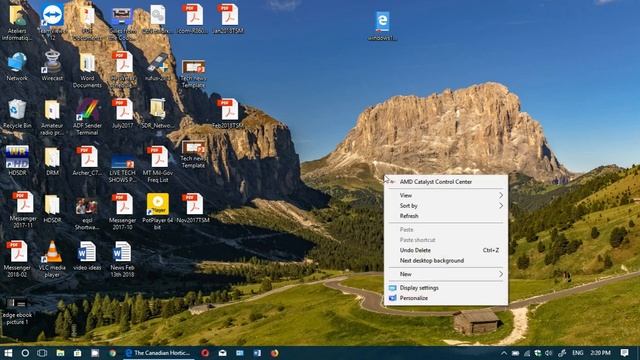The image size is (640, 360).
Task: Open Cortana search circle on taskbar
Action: (x=25, y=353)
